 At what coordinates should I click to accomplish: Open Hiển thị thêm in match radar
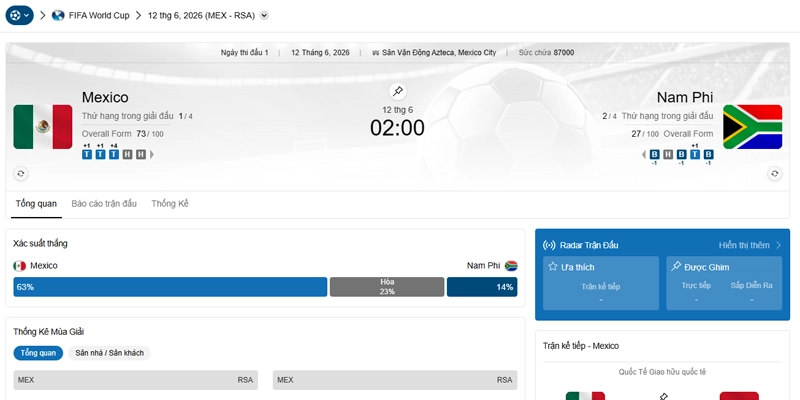click(750, 245)
